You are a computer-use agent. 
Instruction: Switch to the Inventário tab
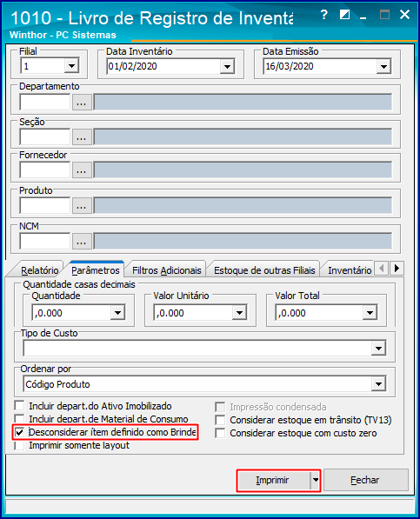(x=350, y=270)
